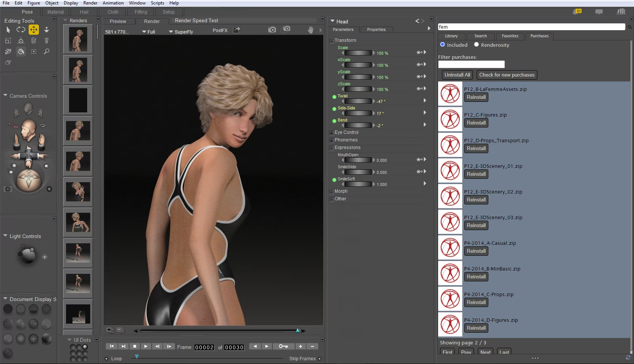Toggle the Skip Frames option
The image size is (634, 364).
(x=320, y=359)
